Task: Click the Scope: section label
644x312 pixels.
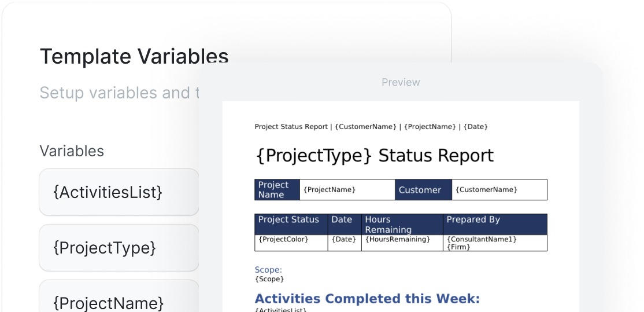Action: (268, 270)
